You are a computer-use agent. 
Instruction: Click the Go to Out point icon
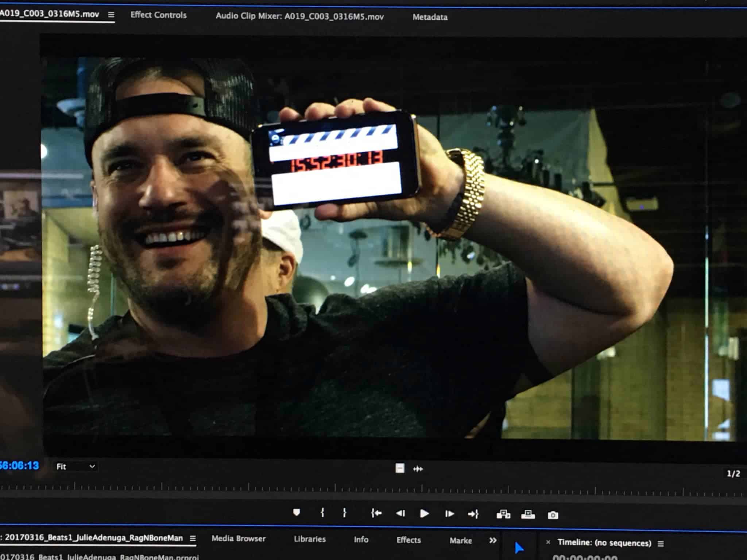473,514
